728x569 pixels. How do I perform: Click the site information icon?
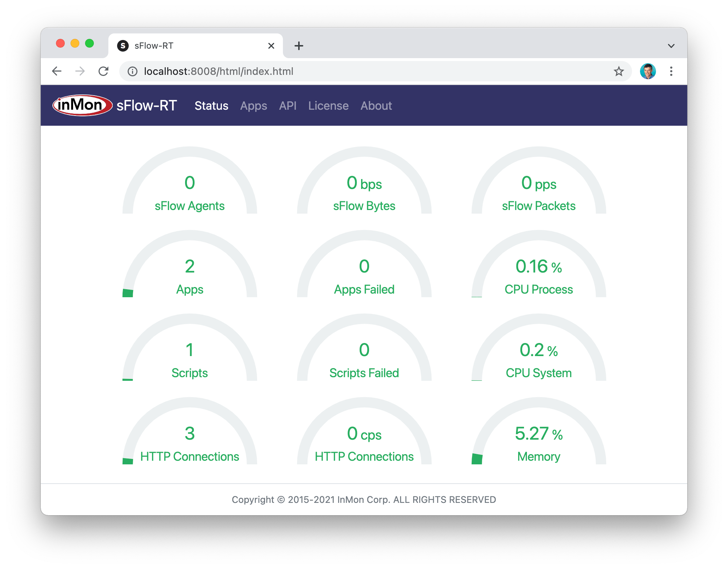click(133, 71)
